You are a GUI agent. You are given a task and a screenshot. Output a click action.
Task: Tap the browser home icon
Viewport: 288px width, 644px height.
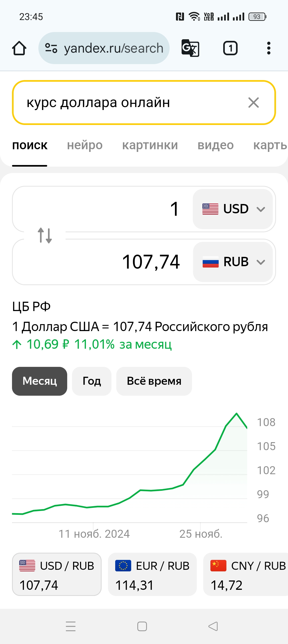click(x=19, y=48)
